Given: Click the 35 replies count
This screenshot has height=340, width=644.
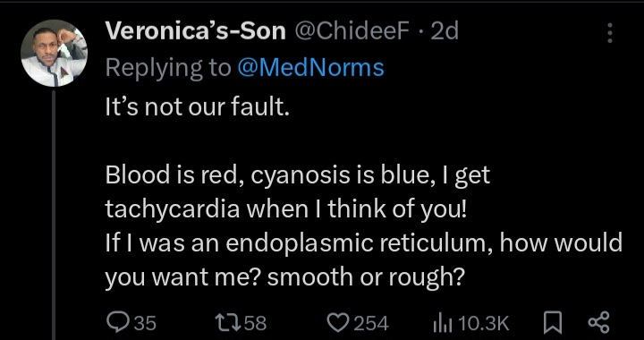Looking at the screenshot, I should click(146, 323).
